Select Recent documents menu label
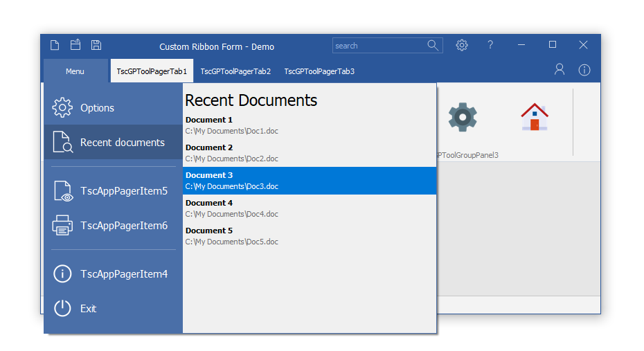644x351 pixels. [x=123, y=143]
